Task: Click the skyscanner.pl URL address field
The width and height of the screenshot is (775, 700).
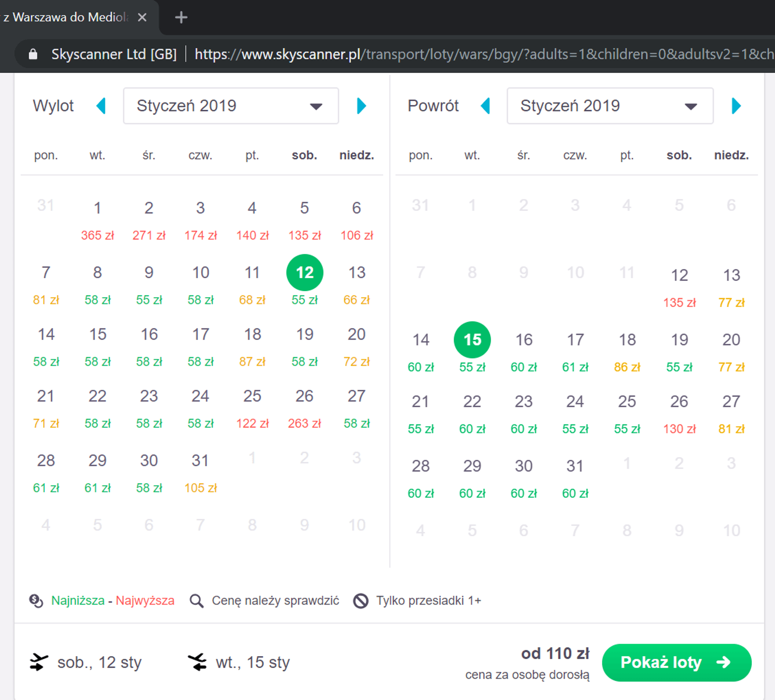Action: pos(461,54)
